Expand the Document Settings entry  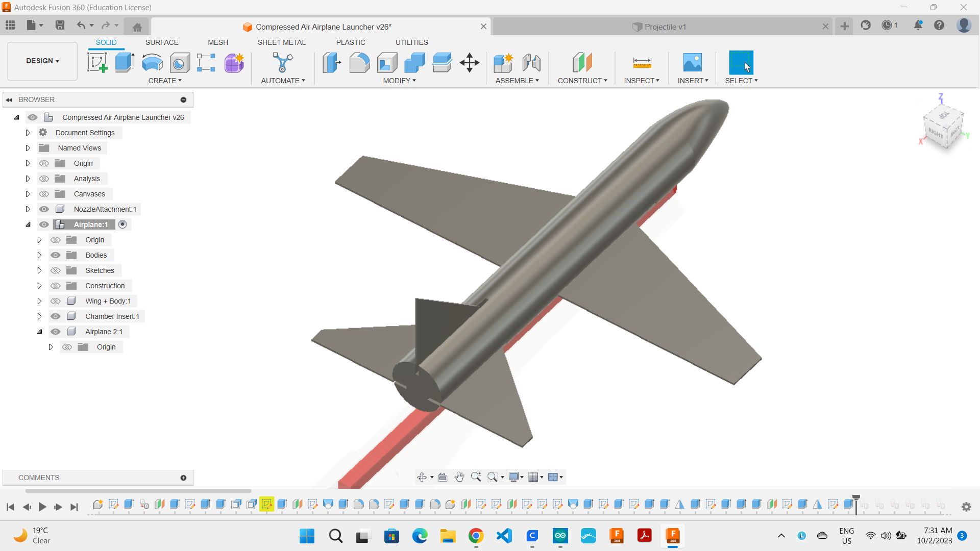coord(28,133)
